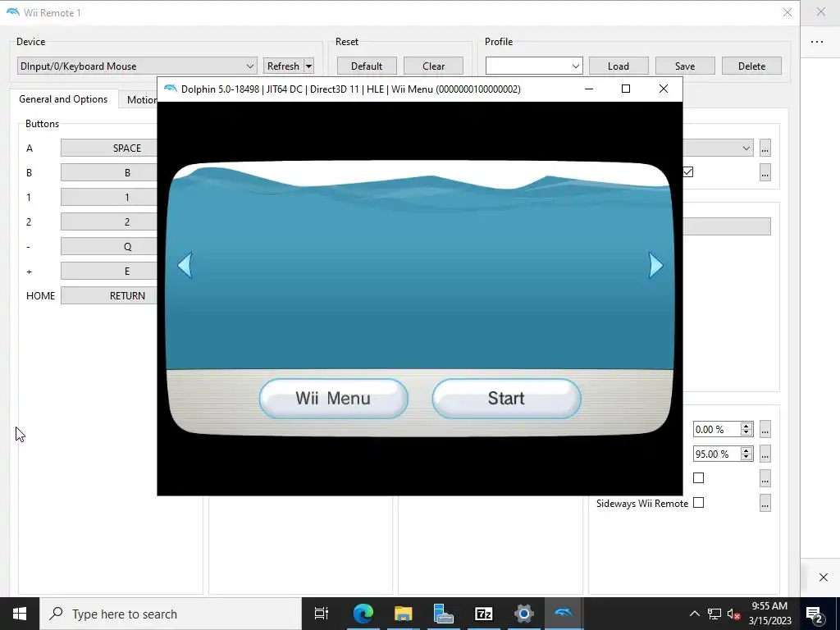Click the right arrow in Wii Menu channel screen
The height and width of the screenshot is (630, 840).
coord(655,265)
